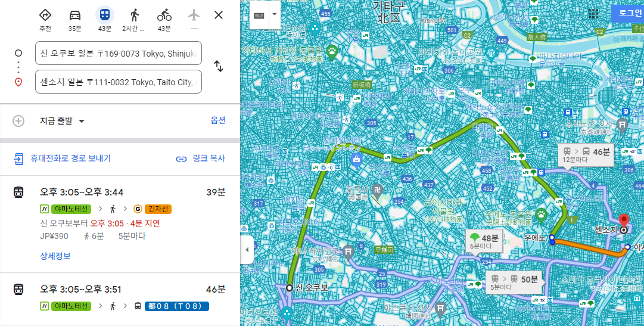Screen dimensions: 644x326
Task: Open route 옵션 settings
Action: 218,120
